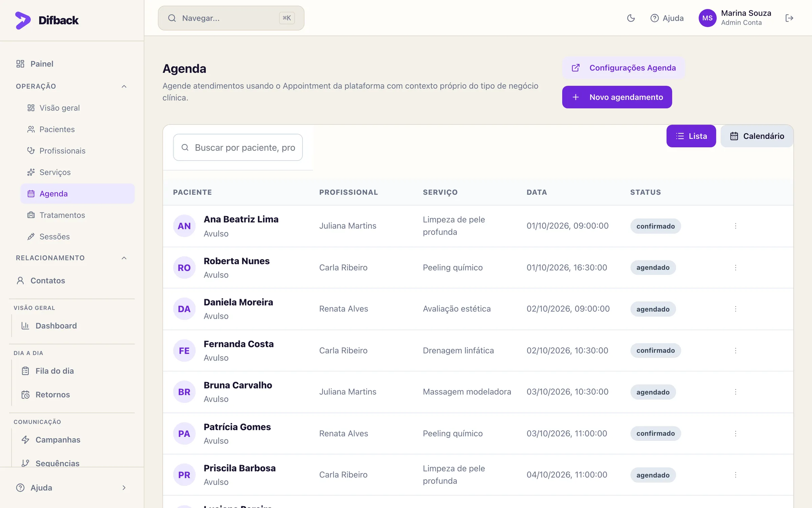Viewport: 812px width, 508px height.
Task: Open the MS user avatar
Action: (707, 18)
